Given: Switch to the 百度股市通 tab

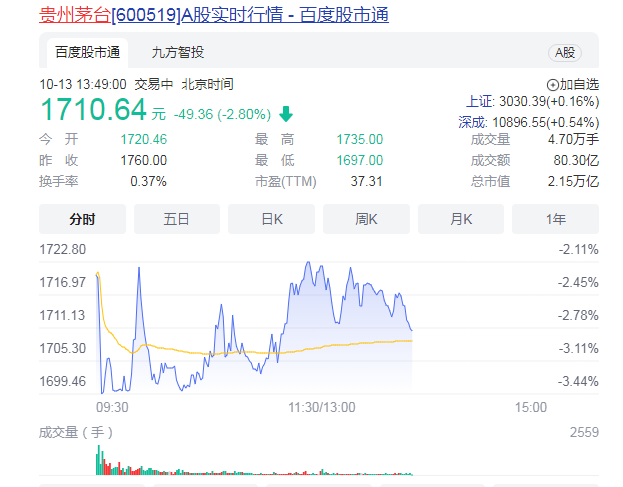Looking at the screenshot, I should coord(87,52).
